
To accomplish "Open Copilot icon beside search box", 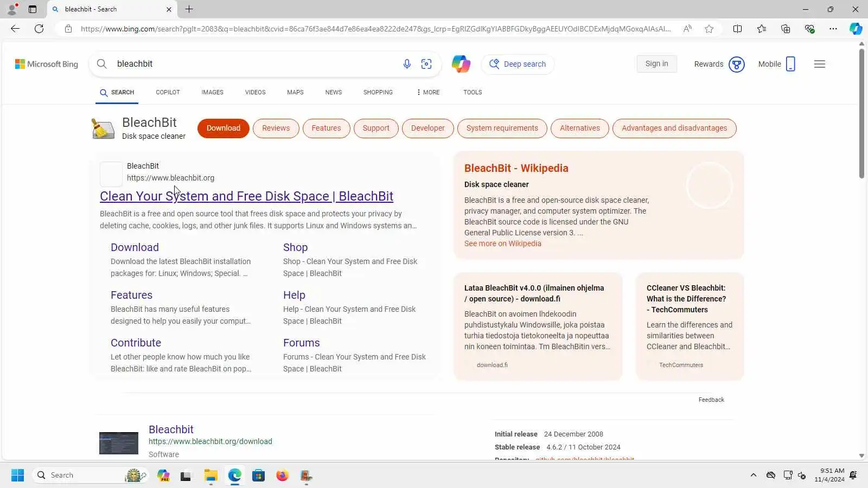I will (x=461, y=64).
